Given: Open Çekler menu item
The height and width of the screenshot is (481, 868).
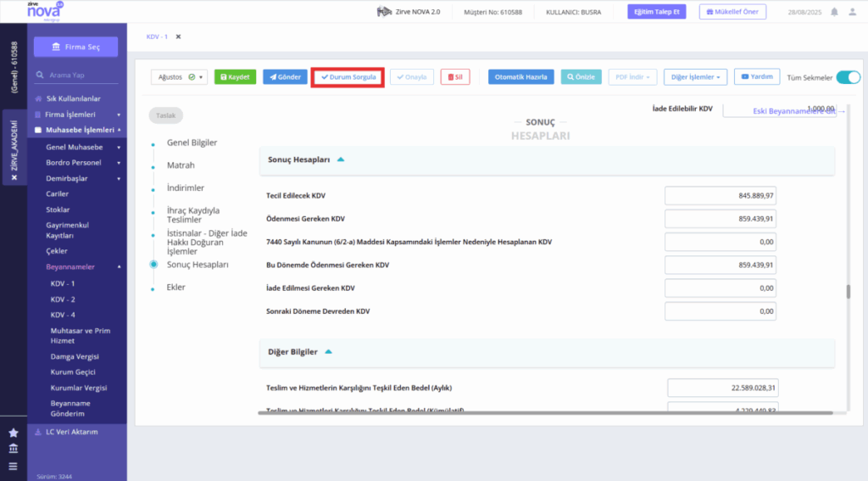Looking at the screenshot, I should (57, 251).
